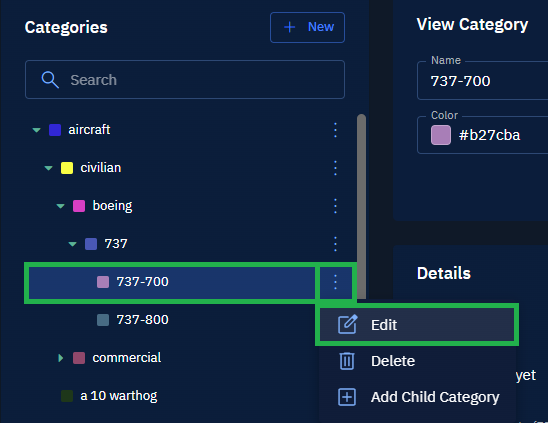This screenshot has width=548, height=423.
Task: Collapse the civilian category node
Action: [48, 168]
